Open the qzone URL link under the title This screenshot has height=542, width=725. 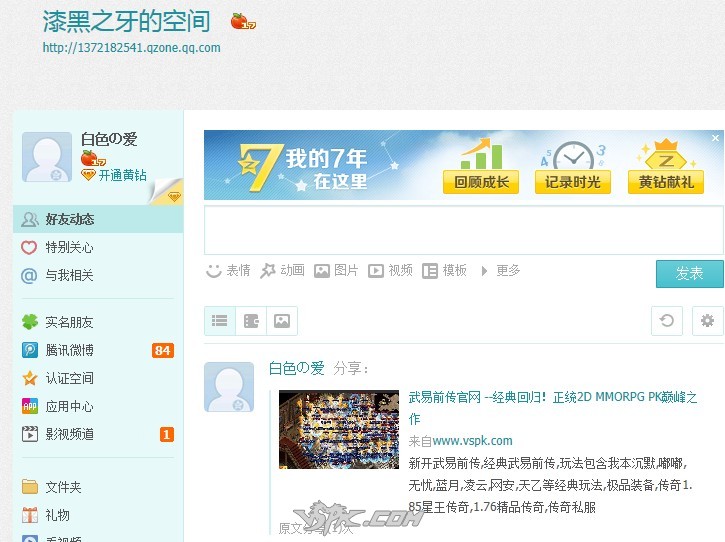click(131, 48)
